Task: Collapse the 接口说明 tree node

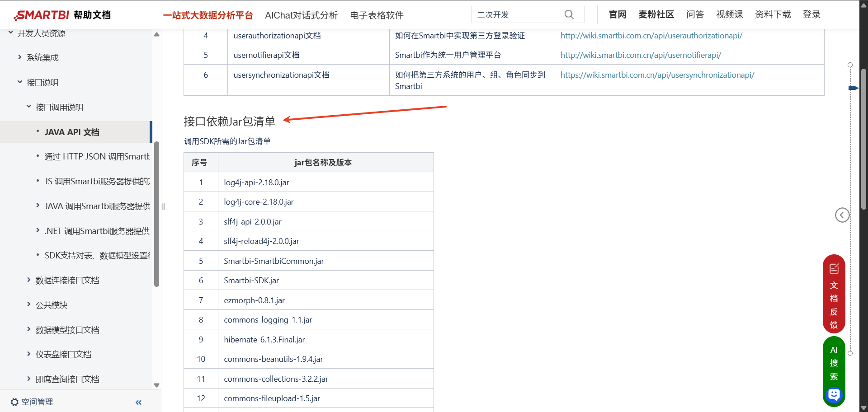Action: [x=20, y=82]
